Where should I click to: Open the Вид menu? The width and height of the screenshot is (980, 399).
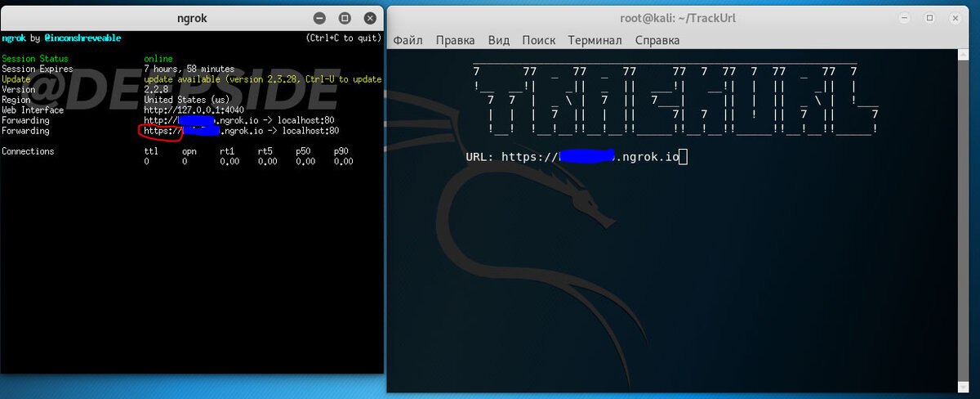tap(499, 39)
